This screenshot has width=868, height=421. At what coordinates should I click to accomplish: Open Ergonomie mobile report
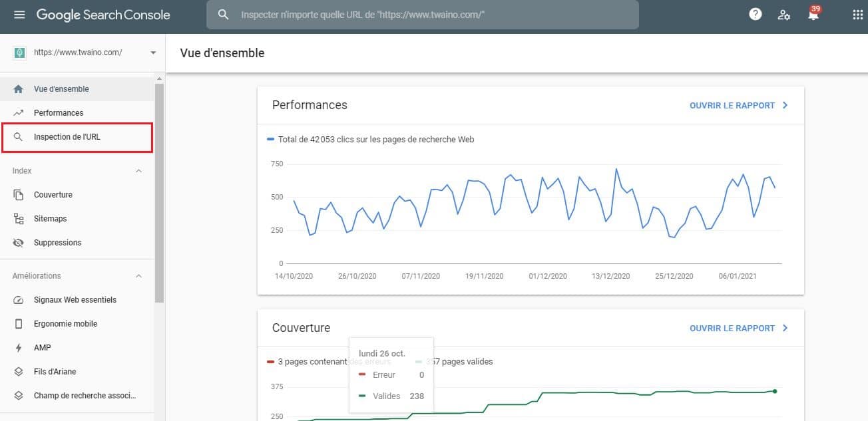pyautogui.click(x=77, y=324)
